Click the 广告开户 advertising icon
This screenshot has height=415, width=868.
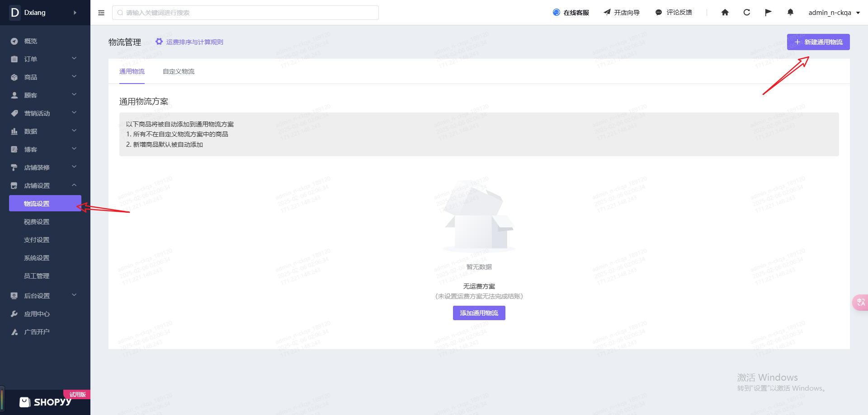[14, 332]
